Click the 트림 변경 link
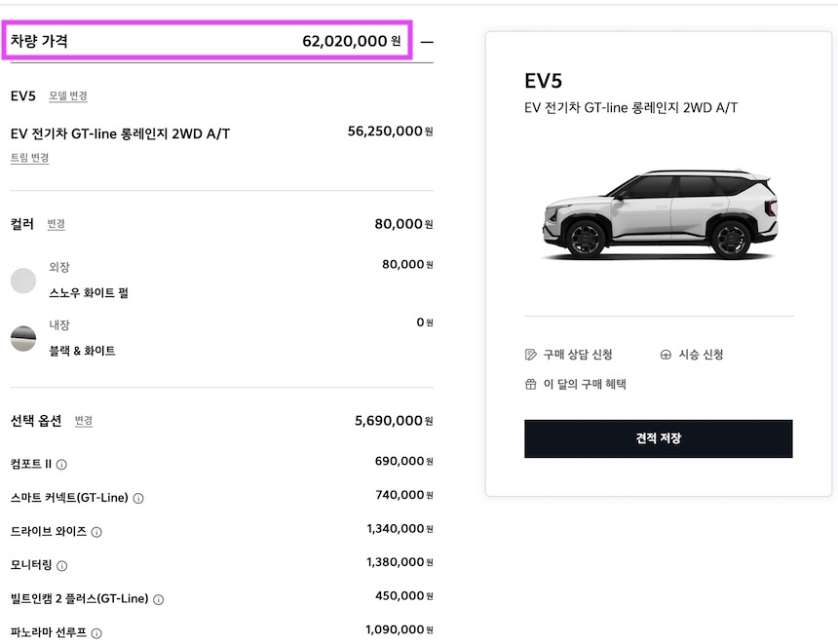The height and width of the screenshot is (644, 838). pyautogui.click(x=30, y=157)
